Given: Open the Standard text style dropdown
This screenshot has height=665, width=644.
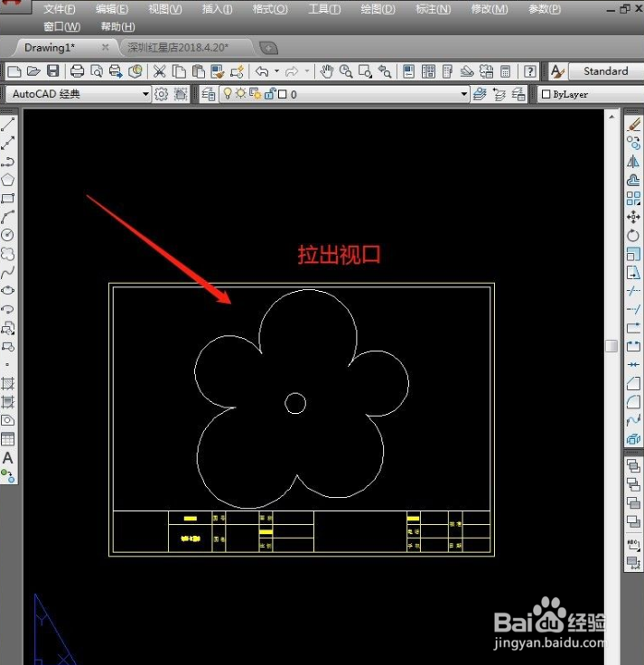Looking at the screenshot, I should coord(606,71).
